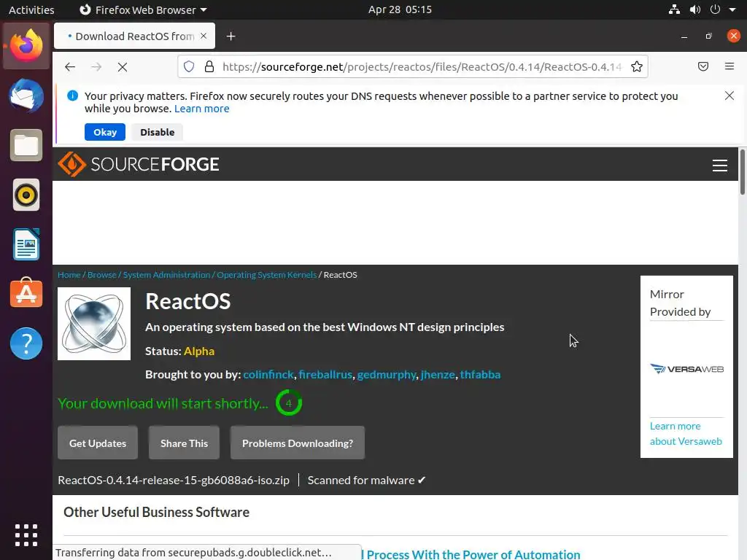Screen dimensions: 747x560
Task: Open the Learn more DNS link
Action: click(201, 109)
